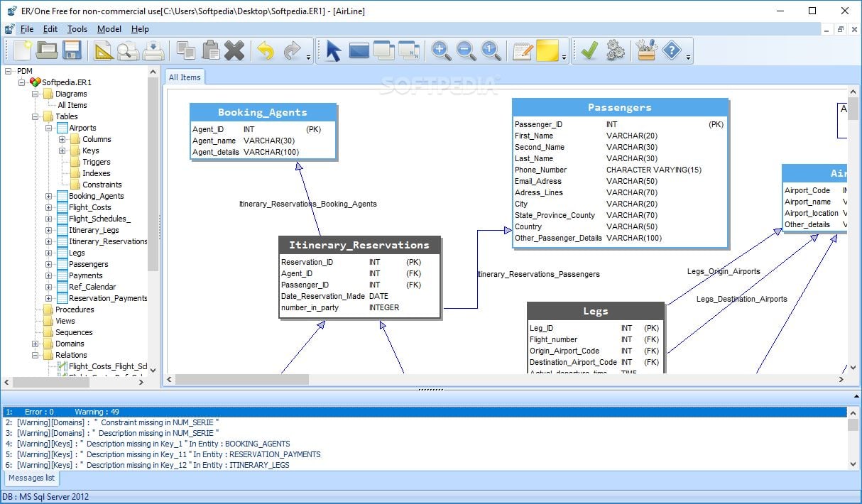Switch to the All Items tab
This screenshot has height=504, width=862.
[184, 77]
